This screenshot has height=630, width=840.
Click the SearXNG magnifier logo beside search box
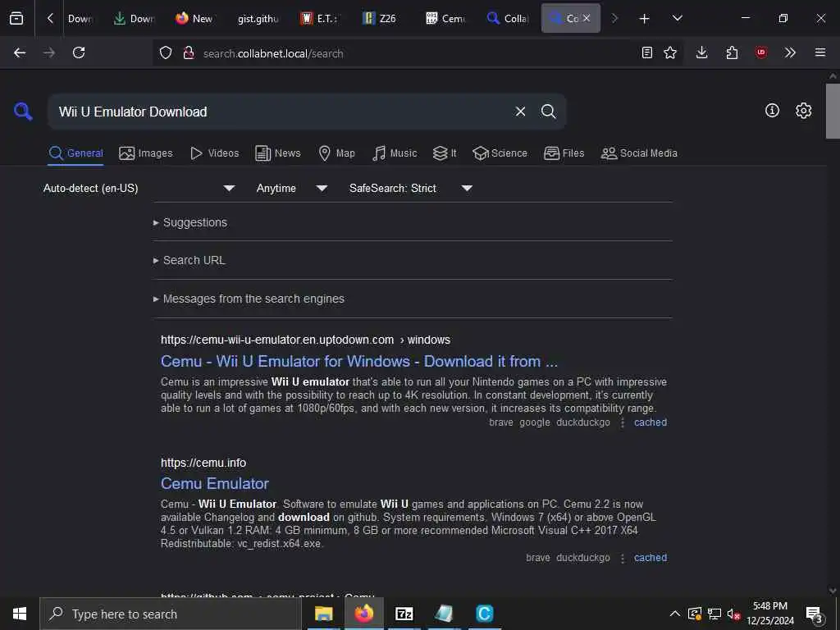click(23, 112)
